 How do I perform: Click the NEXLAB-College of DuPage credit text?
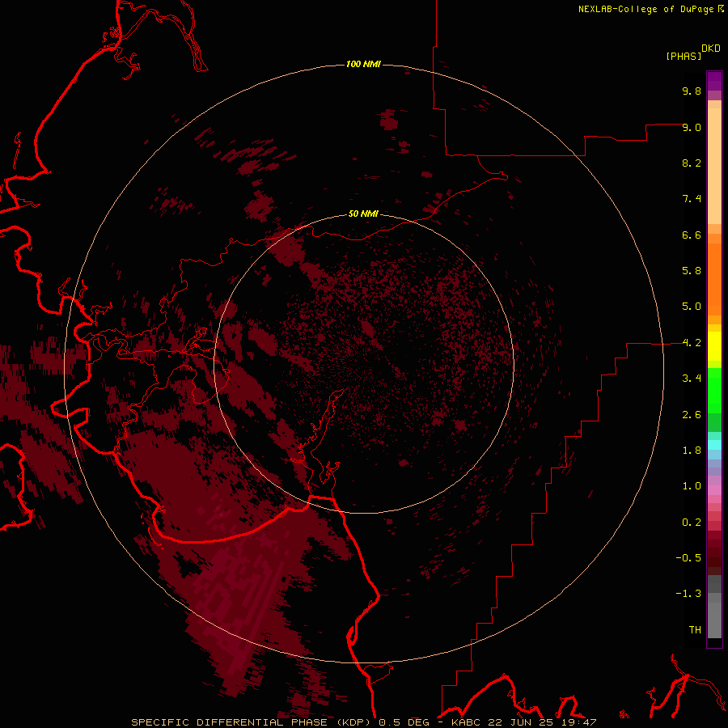point(645,9)
